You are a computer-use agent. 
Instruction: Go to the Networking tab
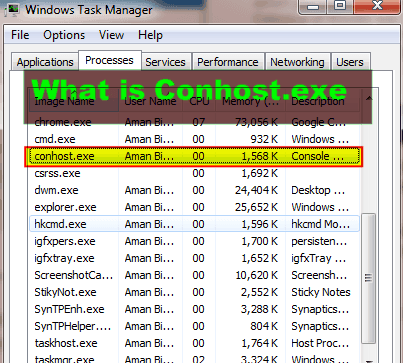pos(297,62)
